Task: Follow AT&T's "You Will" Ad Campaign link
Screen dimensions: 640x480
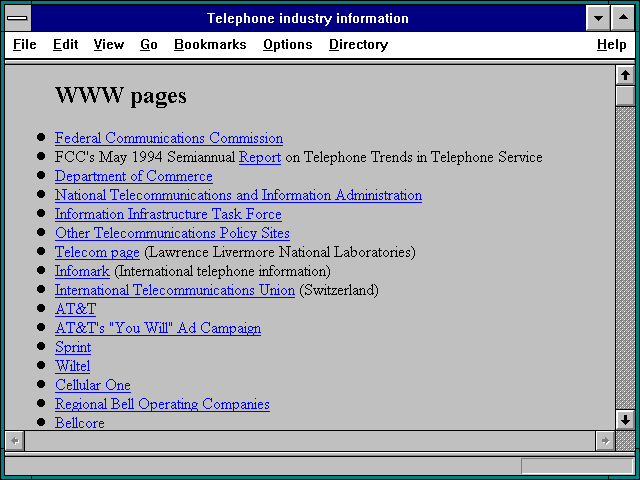Action: pos(158,328)
